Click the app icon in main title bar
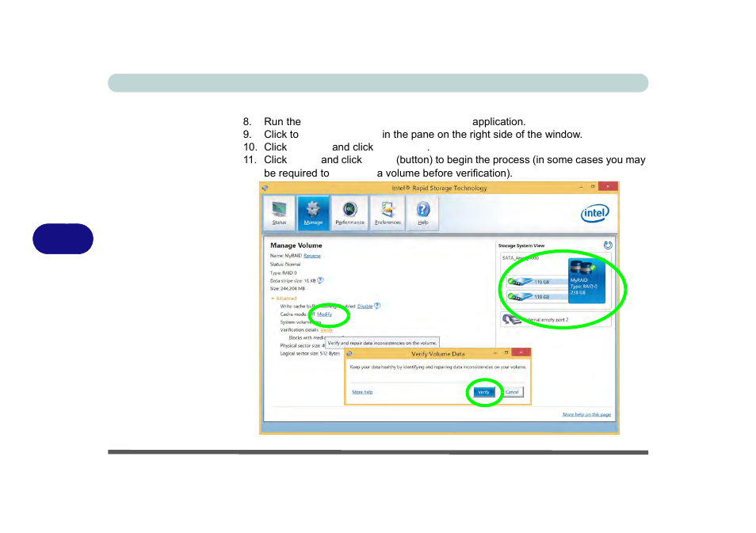The image size is (756, 533). coord(265,188)
